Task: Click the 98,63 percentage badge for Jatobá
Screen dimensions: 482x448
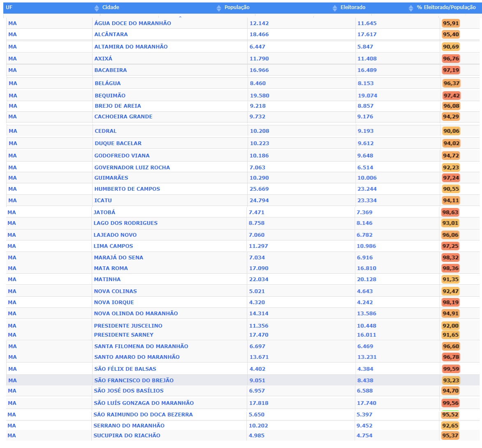Action: pos(450,212)
